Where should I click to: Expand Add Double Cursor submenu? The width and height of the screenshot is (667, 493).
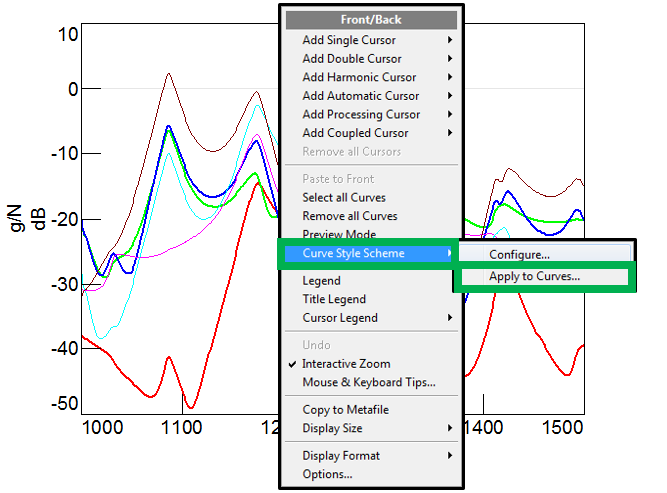click(x=352, y=59)
